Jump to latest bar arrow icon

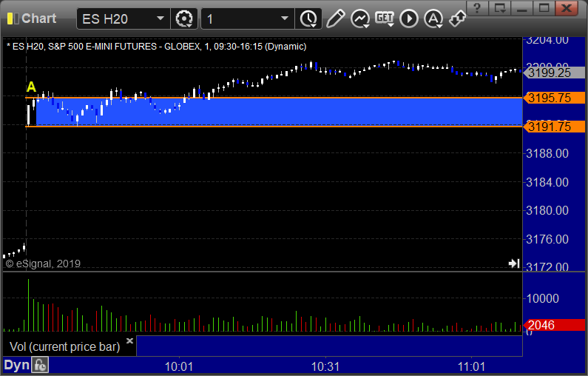coord(514,263)
